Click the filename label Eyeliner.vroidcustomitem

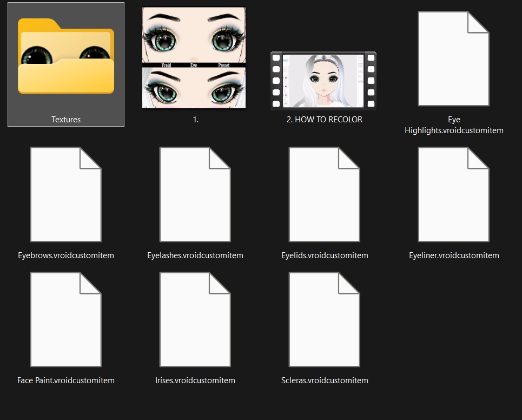tap(454, 255)
